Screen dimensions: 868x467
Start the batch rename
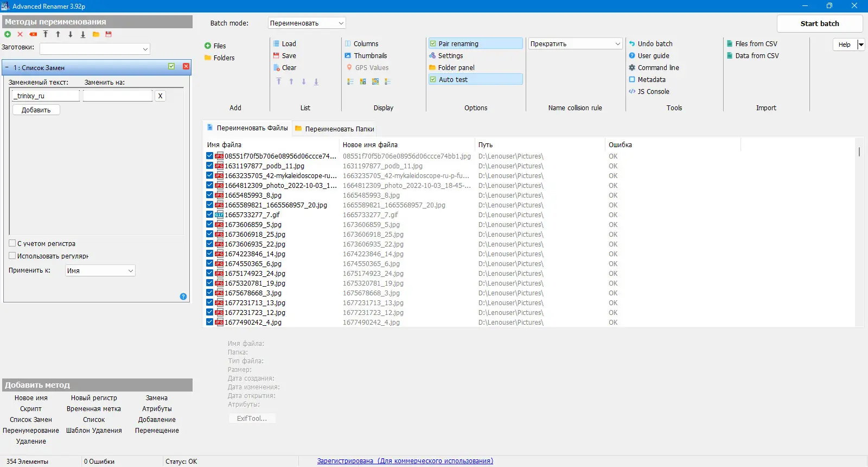tap(820, 23)
